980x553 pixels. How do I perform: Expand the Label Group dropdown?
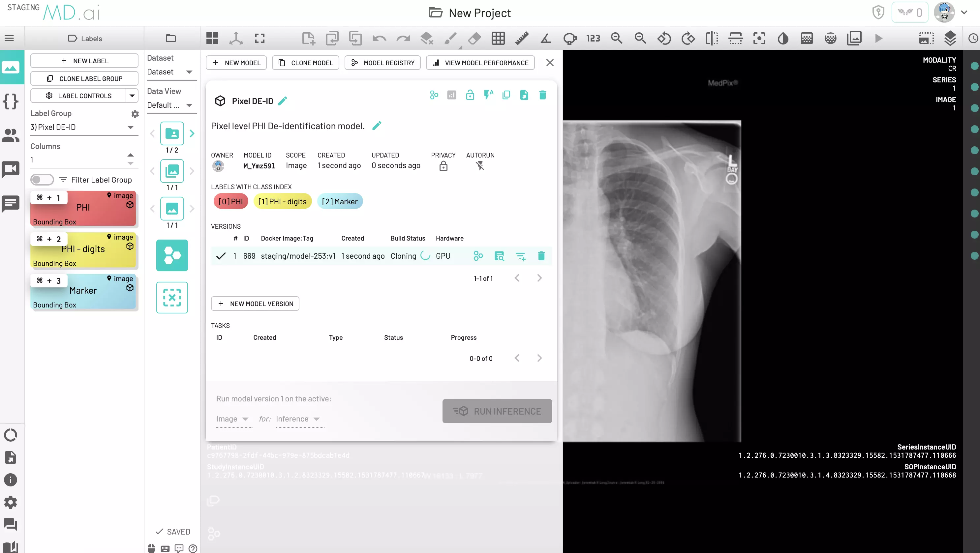click(131, 128)
